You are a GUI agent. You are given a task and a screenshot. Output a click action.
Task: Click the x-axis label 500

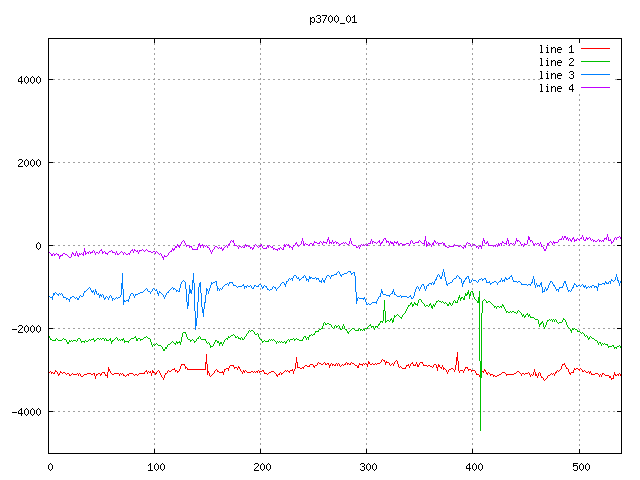tap(581, 467)
